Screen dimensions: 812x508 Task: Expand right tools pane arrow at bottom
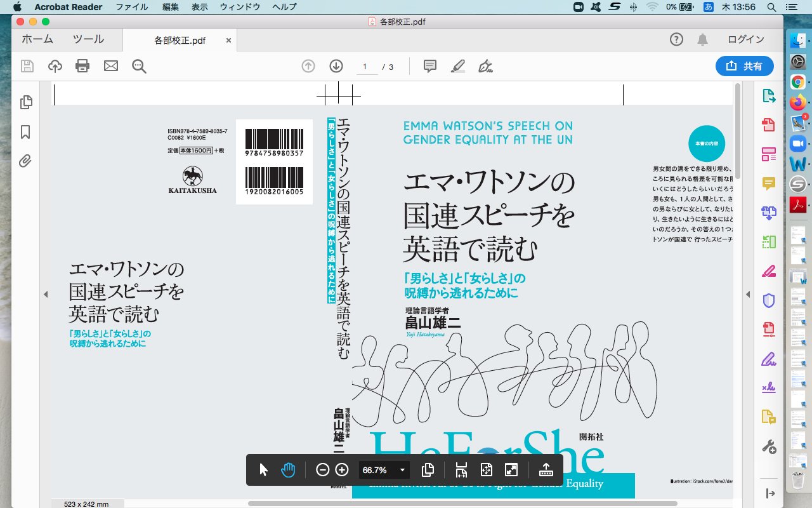[770, 493]
